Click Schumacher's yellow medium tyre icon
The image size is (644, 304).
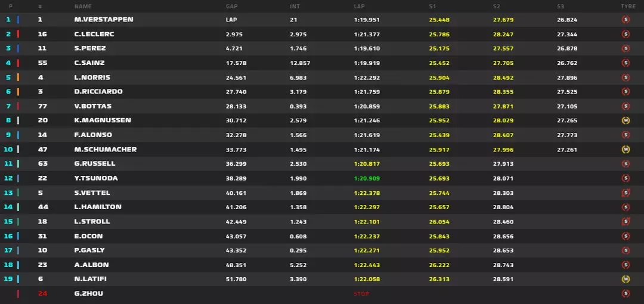point(626,150)
